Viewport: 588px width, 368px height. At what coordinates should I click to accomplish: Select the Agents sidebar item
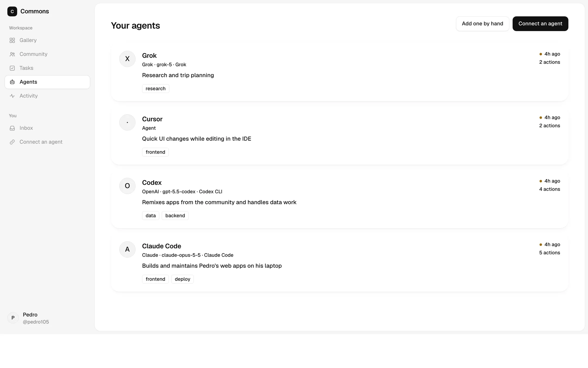coord(47,82)
